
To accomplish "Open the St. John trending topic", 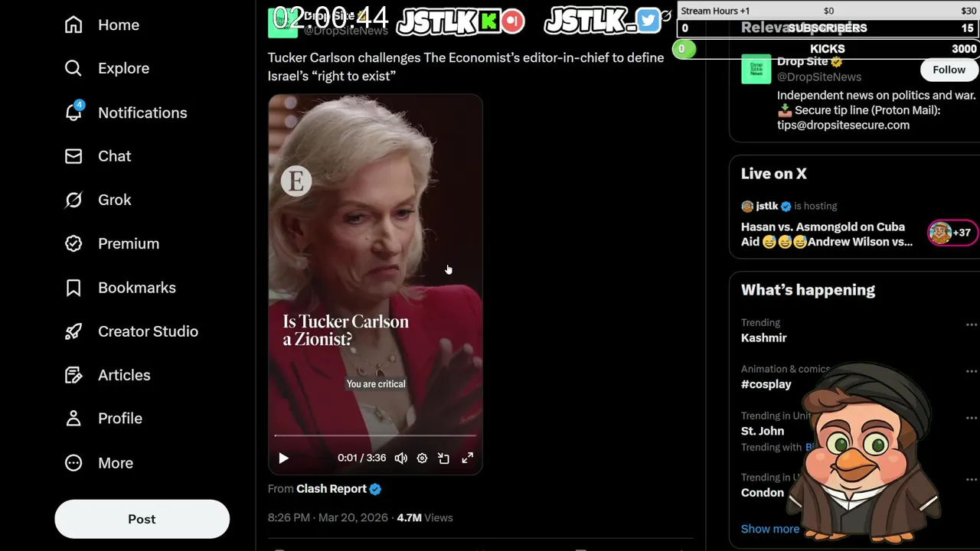I will click(763, 431).
